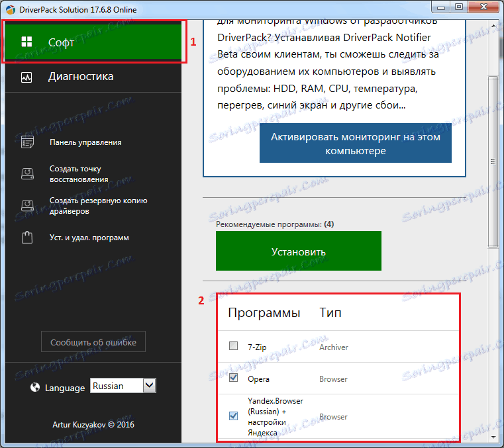
Task: Click the Browser type in Opera row
Action: click(333, 379)
